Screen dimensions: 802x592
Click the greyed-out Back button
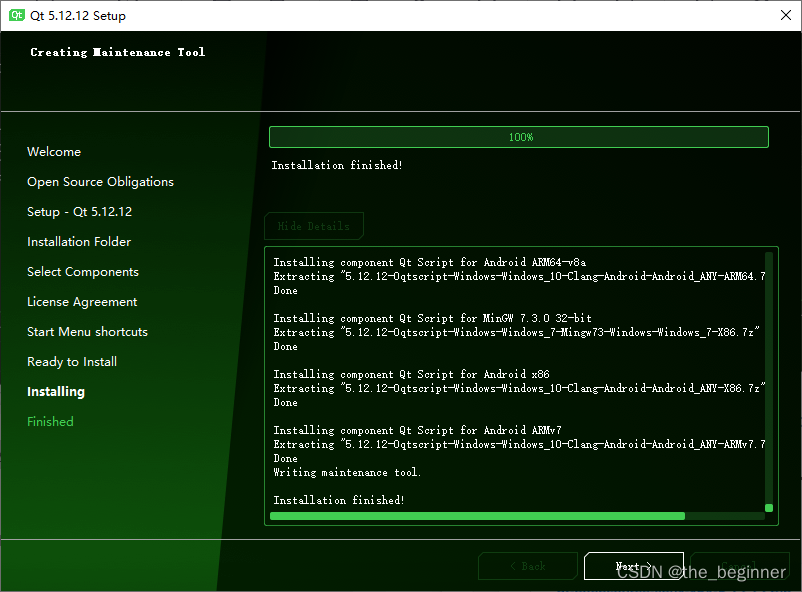[528, 566]
